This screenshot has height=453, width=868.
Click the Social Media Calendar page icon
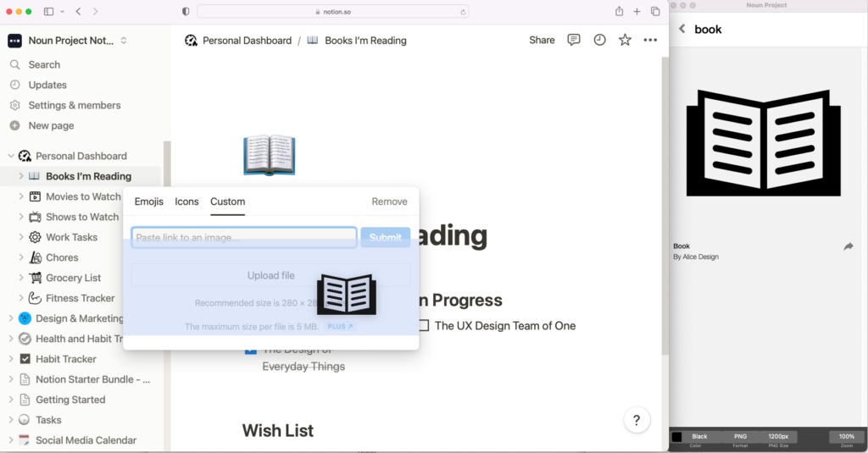click(x=24, y=440)
